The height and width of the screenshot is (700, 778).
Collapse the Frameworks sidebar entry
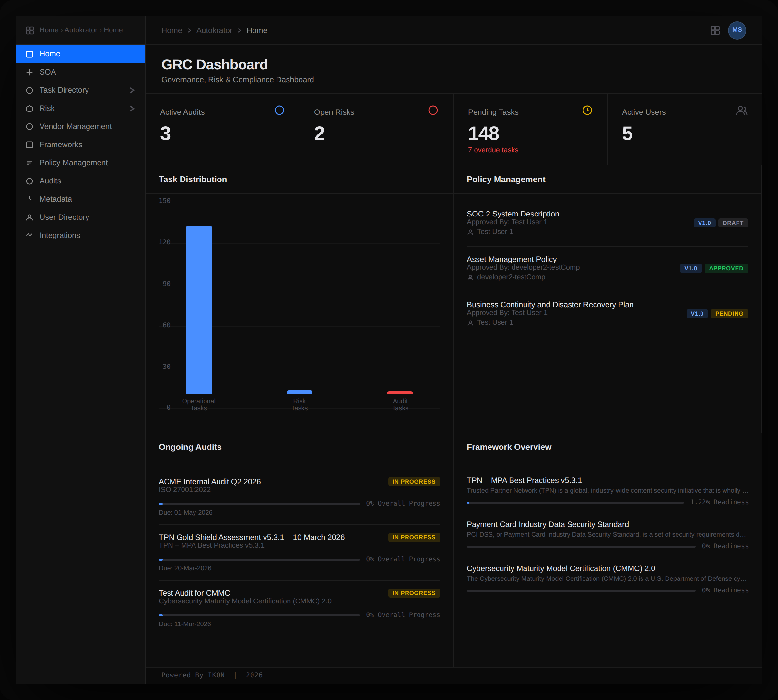[x=60, y=145]
